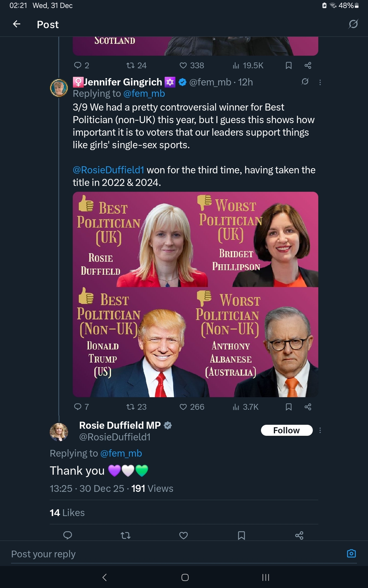The width and height of the screenshot is (368, 588).
Task: Open Jennifer Gingrich's profile avatar
Action: point(59,88)
